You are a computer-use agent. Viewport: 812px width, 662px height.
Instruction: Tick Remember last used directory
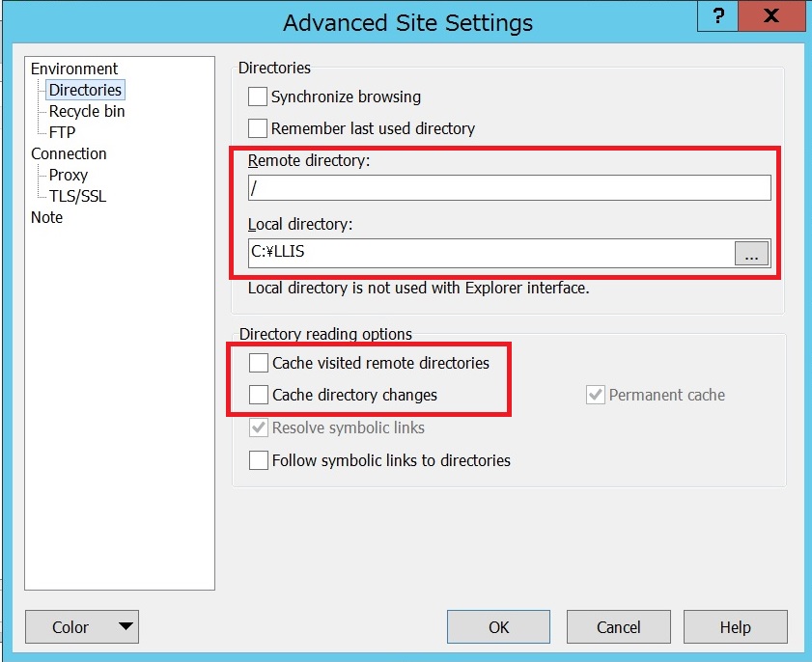(x=258, y=128)
